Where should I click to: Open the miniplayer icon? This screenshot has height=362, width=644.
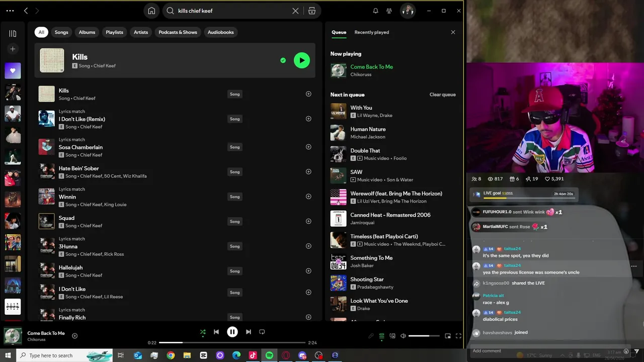click(x=448, y=336)
